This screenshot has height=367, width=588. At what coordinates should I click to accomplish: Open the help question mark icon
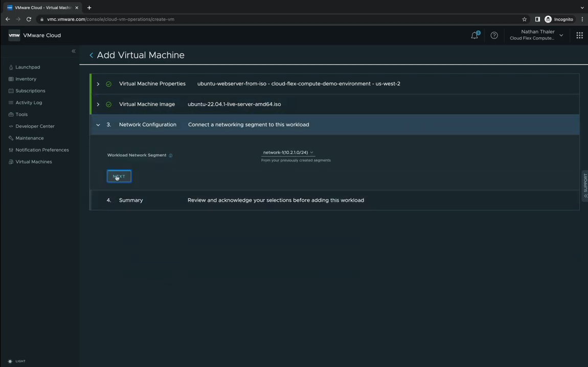[x=494, y=35]
